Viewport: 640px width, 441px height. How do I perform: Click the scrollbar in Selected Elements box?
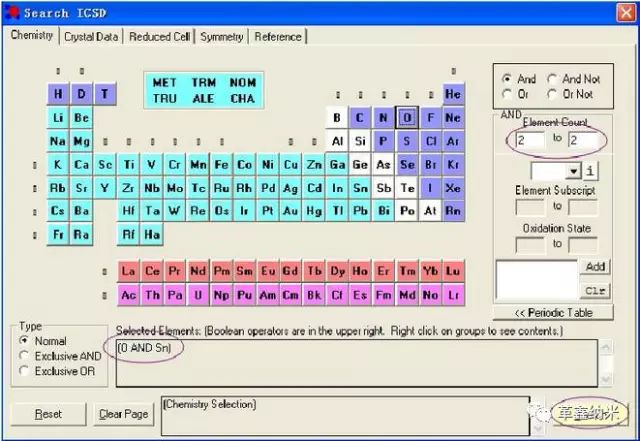tap(605, 362)
